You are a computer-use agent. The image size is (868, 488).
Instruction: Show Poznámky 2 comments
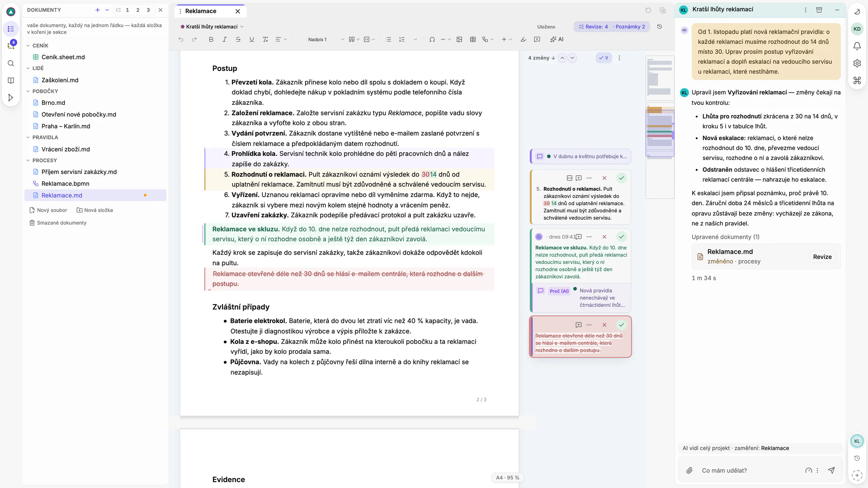630,27
